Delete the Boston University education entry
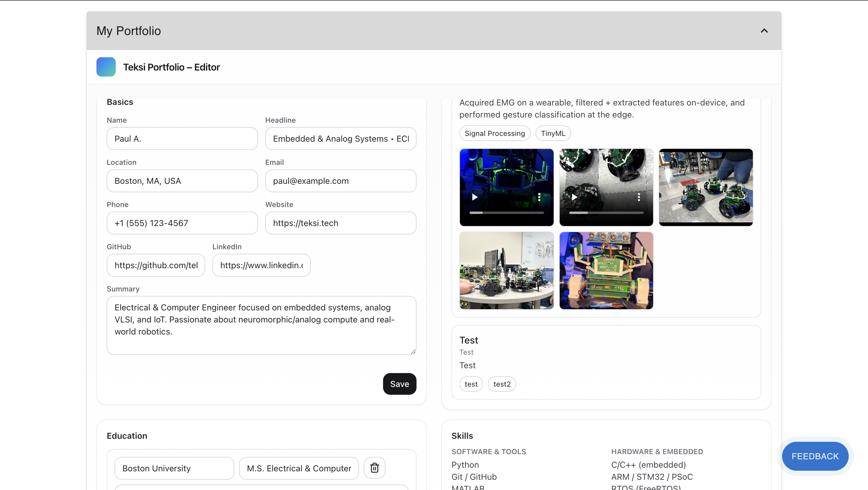The width and height of the screenshot is (868, 490). click(x=374, y=467)
